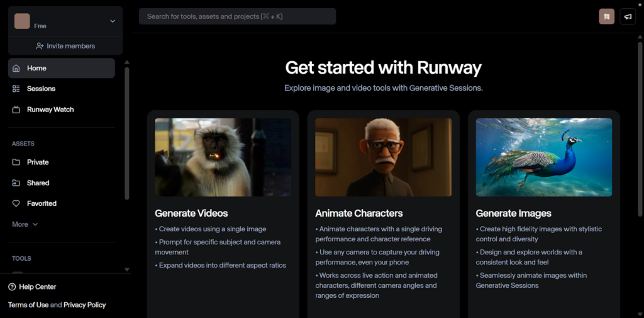644x318 pixels.
Task: Click the Home house icon in sidebar
Action: coord(16,68)
